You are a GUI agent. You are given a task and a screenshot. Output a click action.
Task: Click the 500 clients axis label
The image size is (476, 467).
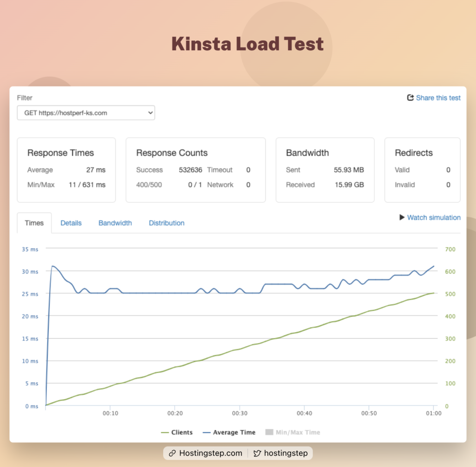click(x=450, y=294)
